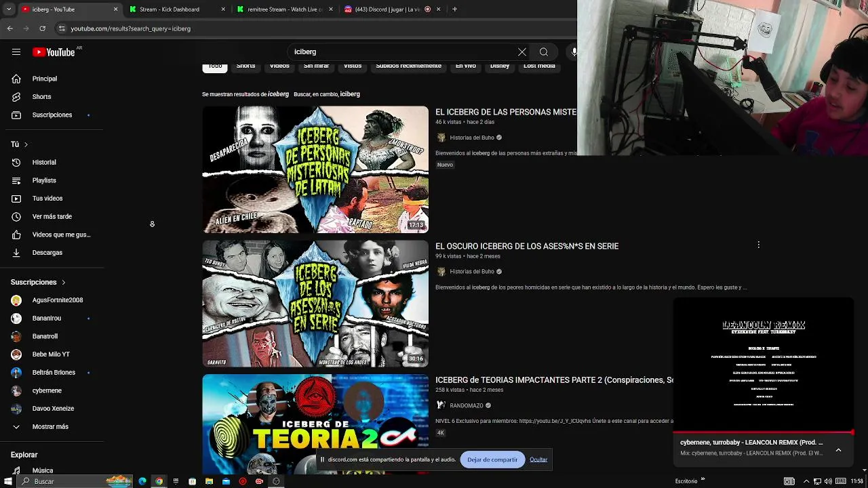Expand the Tú section chevron
This screenshot has height=488, width=868.
pos(26,144)
